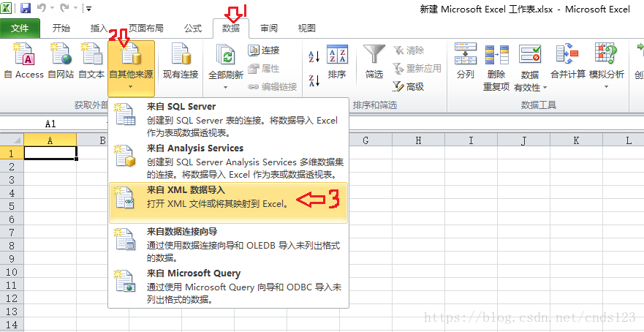Switch to the 开始 ribbon tab

point(61,29)
